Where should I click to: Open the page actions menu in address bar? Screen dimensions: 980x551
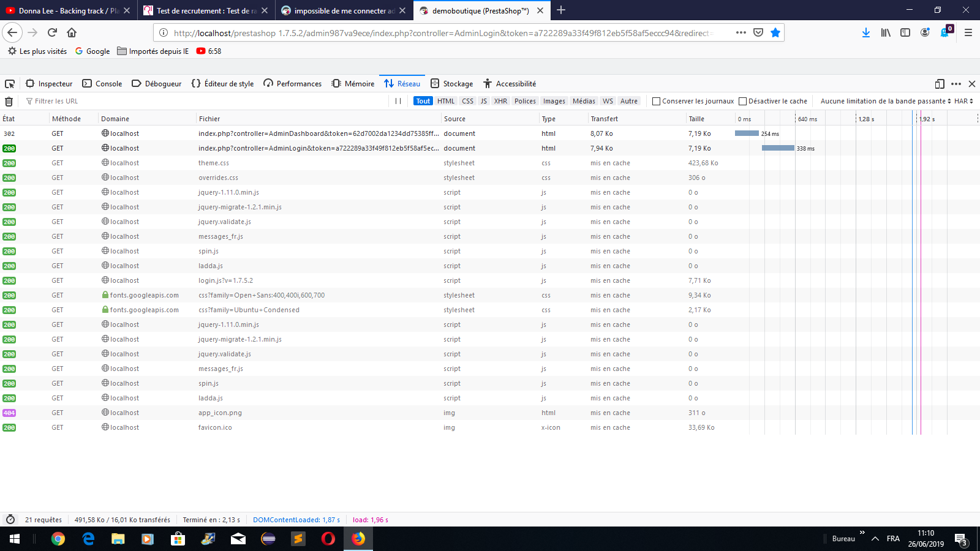[741, 32]
